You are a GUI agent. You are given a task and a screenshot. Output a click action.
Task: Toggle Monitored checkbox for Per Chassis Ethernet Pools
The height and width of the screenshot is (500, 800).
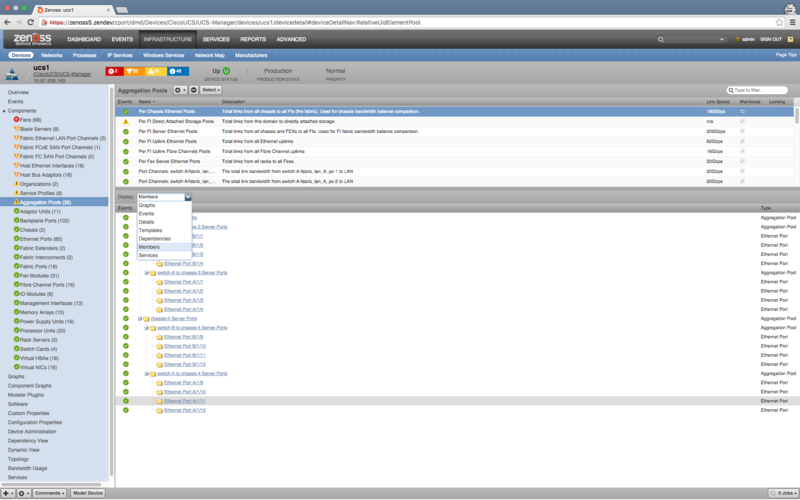[x=742, y=111]
